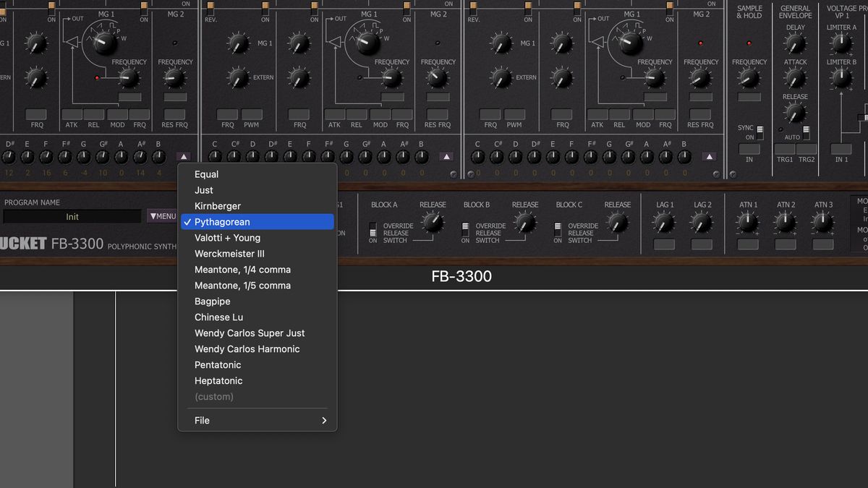Click the TRG2 trigger jack

[807, 149]
